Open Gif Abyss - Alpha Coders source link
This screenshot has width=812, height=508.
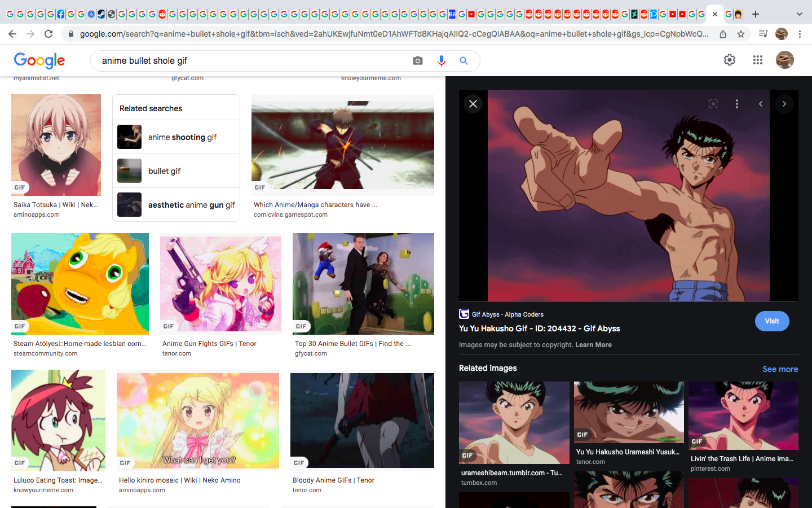click(502, 314)
